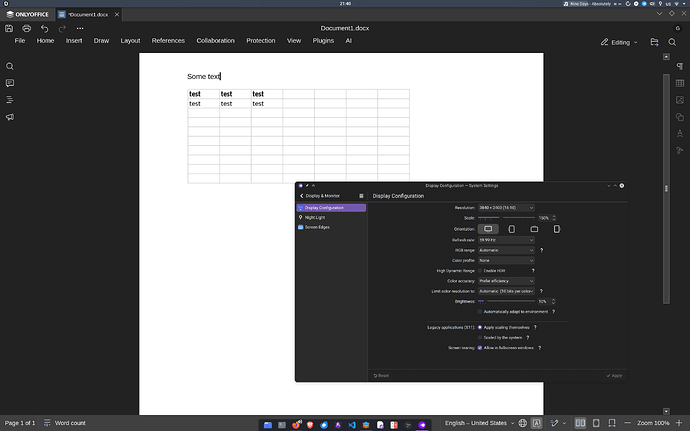Click Apply button in Display Configuration
Image resolution: width=690 pixels, height=431 pixels.
coord(614,376)
